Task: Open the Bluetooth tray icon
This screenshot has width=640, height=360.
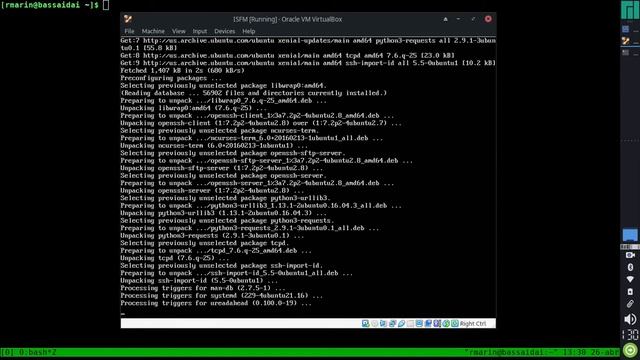Action: [x=630, y=267]
